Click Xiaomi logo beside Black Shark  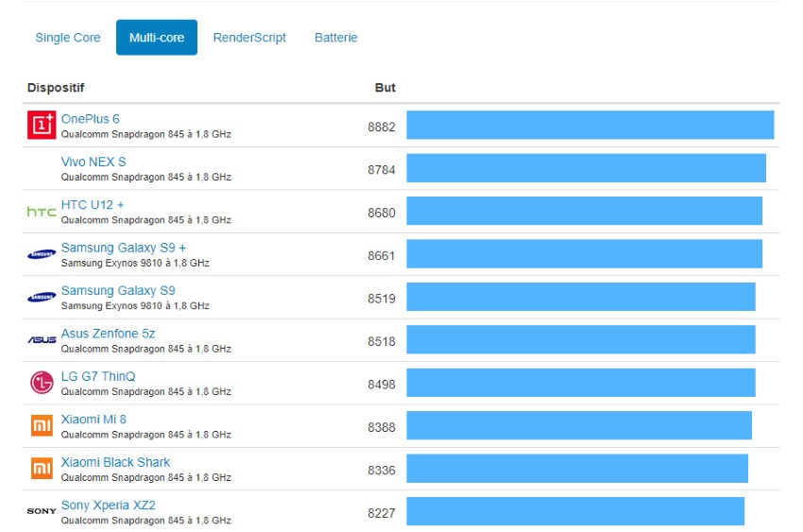(x=42, y=469)
